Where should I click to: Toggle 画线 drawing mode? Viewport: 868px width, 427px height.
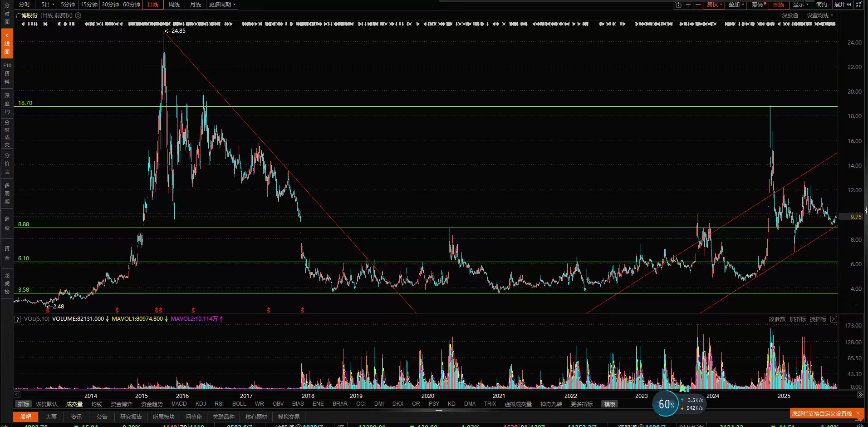tap(779, 5)
